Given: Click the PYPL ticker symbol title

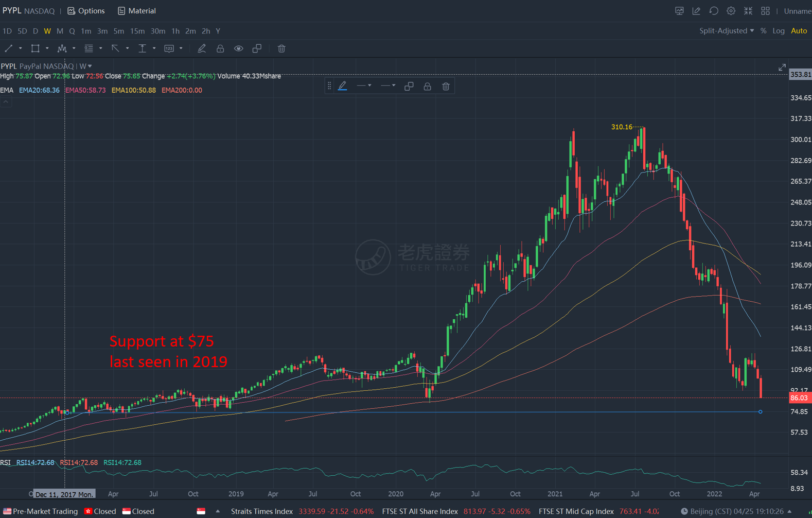Looking at the screenshot, I should coord(12,11).
